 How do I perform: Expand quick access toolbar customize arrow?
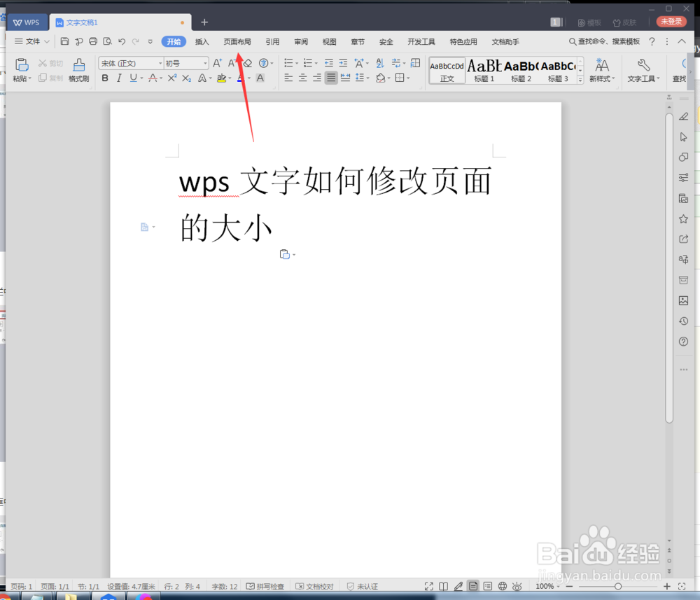click(150, 41)
